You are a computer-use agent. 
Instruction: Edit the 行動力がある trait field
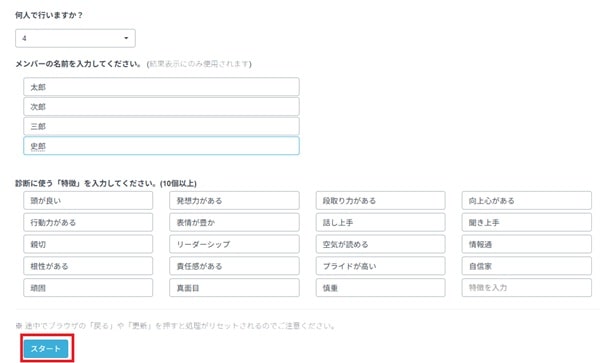(x=88, y=222)
